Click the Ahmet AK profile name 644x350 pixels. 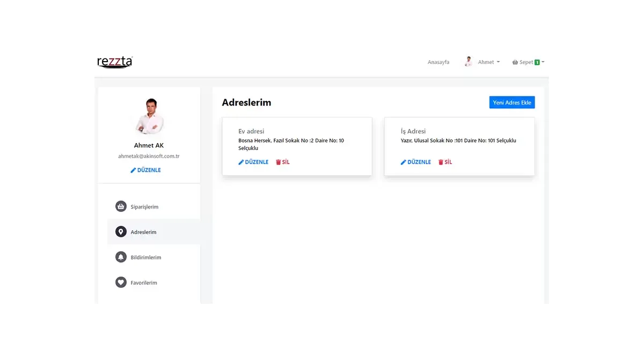[149, 145]
